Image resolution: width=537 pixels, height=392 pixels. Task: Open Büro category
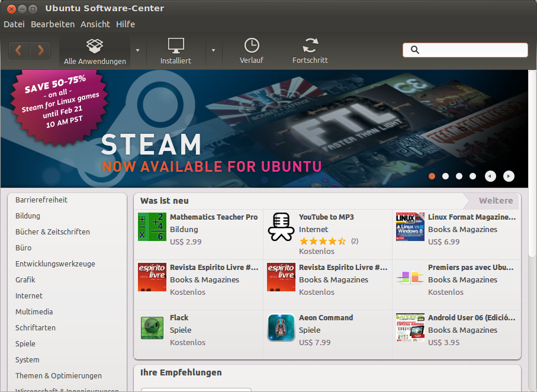pos(23,248)
